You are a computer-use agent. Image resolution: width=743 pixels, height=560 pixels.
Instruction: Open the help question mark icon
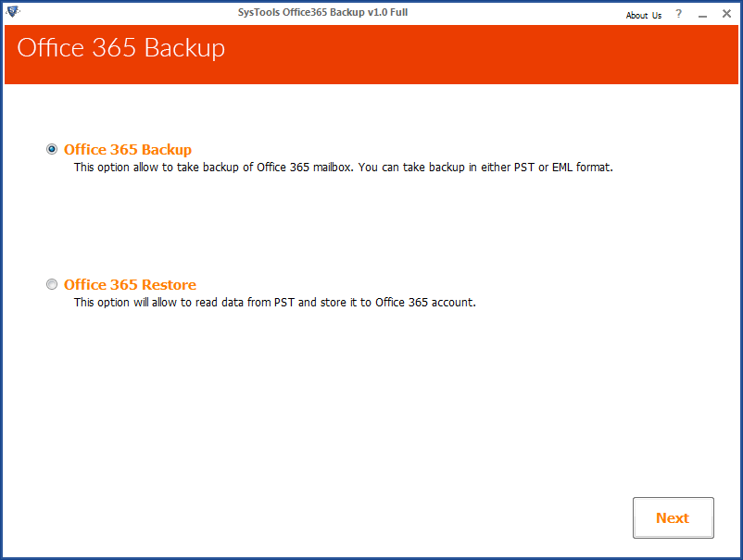tap(678, 14)
